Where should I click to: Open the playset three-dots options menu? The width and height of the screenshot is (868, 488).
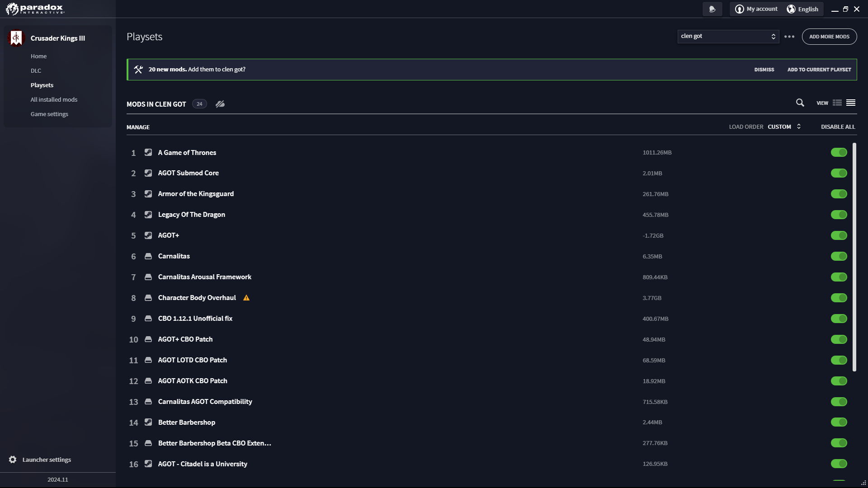(x=789, y=37)
